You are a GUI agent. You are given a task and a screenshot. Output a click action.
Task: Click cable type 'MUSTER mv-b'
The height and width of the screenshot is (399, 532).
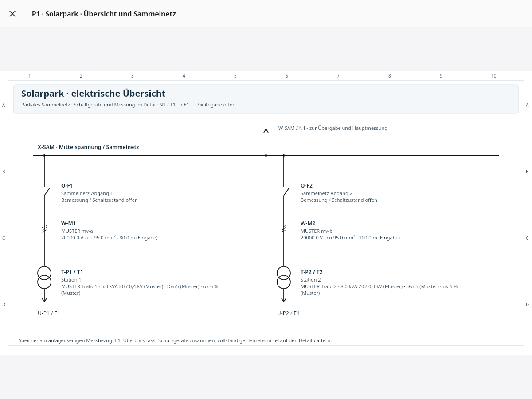[317, 231]
